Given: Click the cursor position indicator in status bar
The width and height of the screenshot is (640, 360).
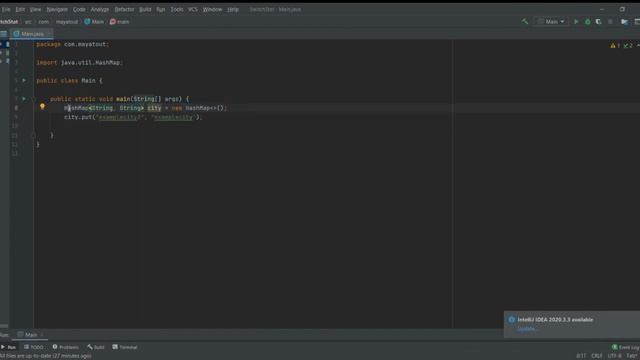Looking at the screenshot, I should coord(581,356).
